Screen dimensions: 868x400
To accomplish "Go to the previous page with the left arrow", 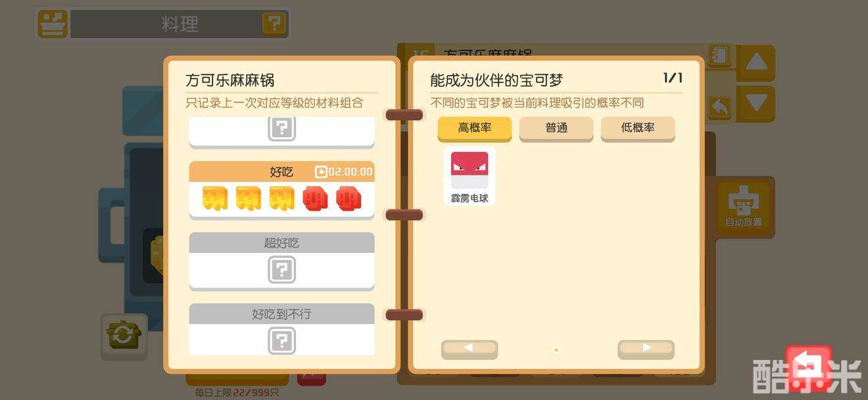I will (469, 349).
